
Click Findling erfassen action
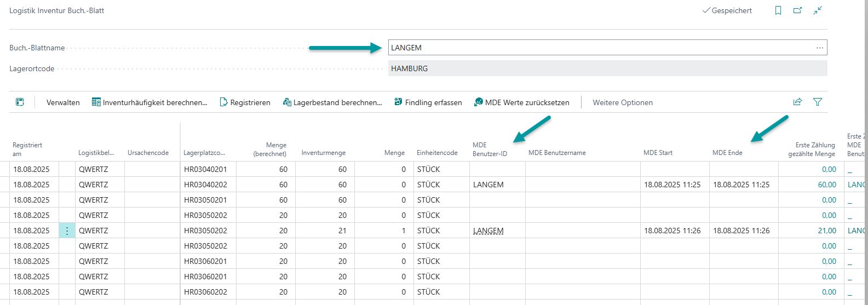pos(428,102)
